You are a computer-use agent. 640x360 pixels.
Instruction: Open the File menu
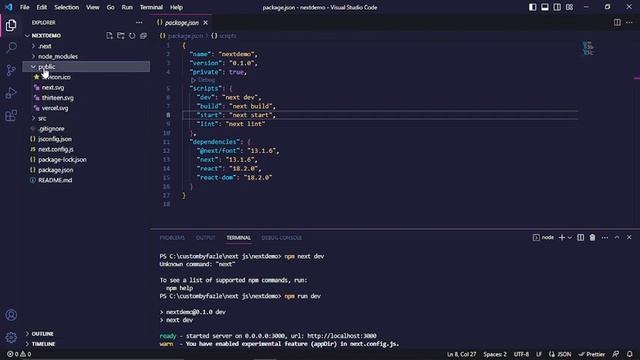click(24, 7)
